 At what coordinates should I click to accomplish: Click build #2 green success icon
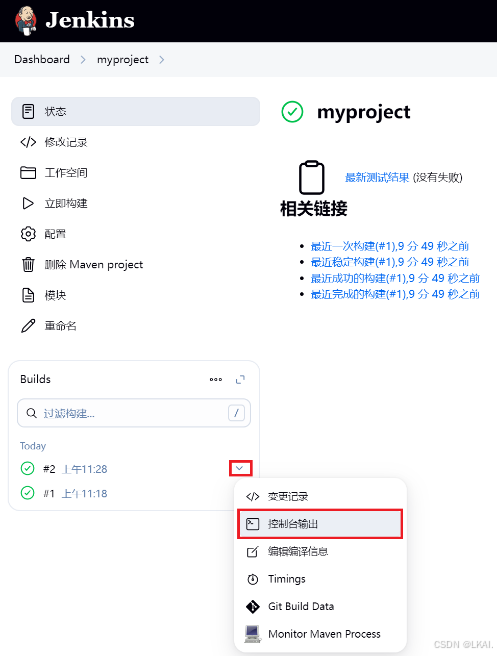click(28, 469)
